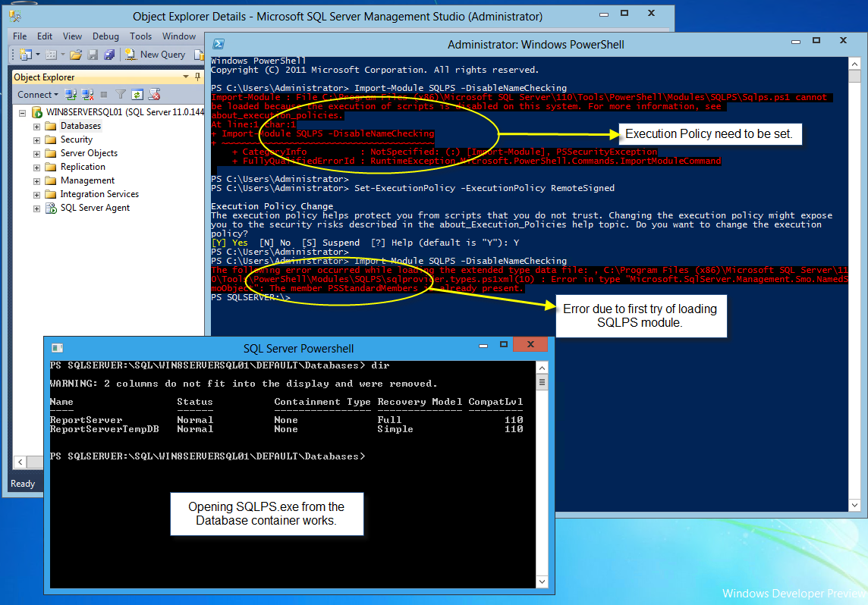The height and width of the screenshot is (605, 868).
Task: Click the Stop square icon in Object Explorer
Action: coord(103,95)
